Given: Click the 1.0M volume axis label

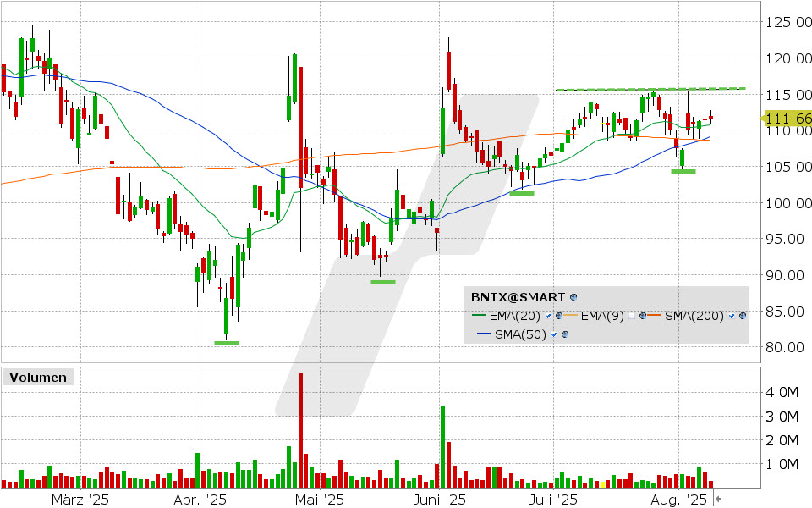Looking at the screenshot, I should (782, 465).
